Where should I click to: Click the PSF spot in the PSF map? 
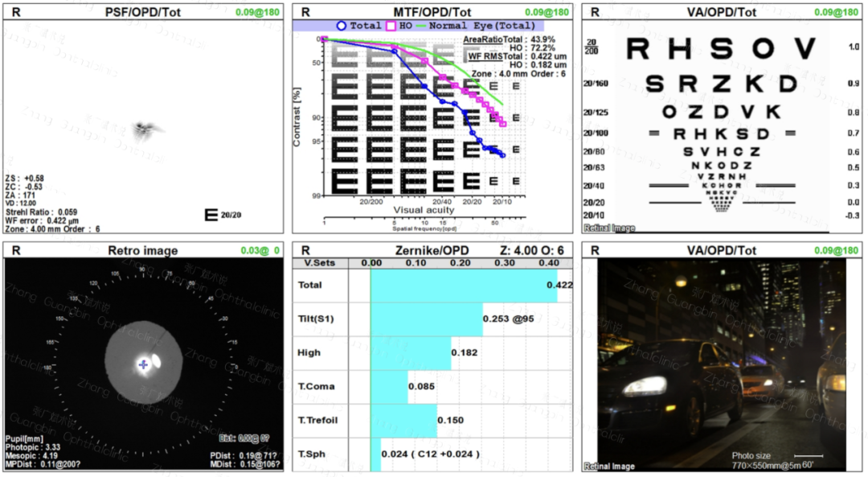(146, 127)
